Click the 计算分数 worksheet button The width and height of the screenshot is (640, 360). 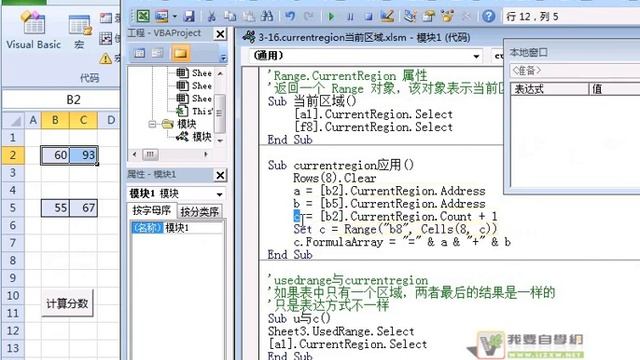67,303
